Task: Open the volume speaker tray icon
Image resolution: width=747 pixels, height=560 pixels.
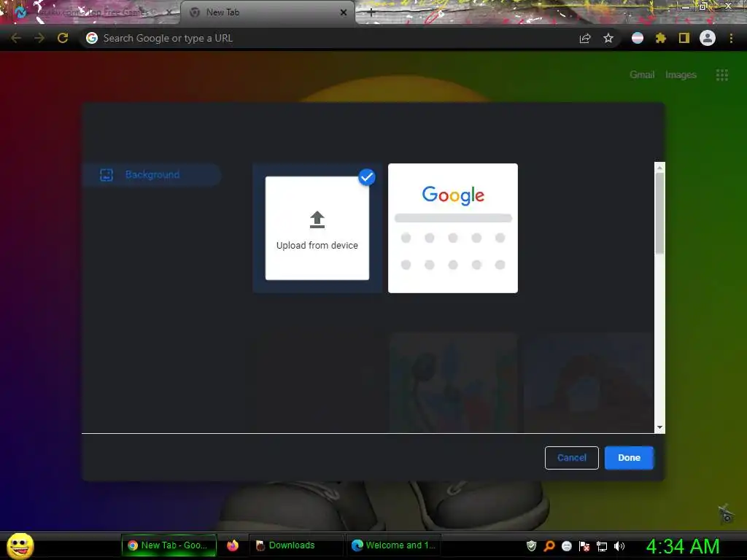Action: (619, 545)
